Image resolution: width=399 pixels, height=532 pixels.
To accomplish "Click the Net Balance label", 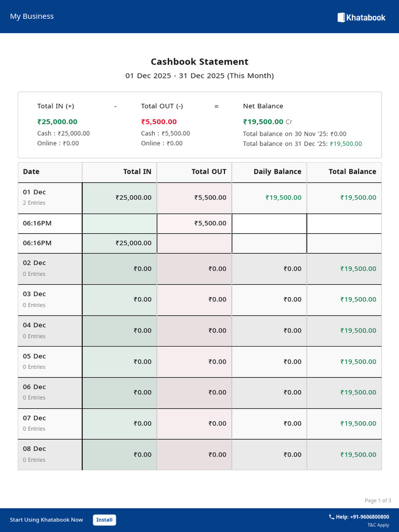I will click(263, 106).
